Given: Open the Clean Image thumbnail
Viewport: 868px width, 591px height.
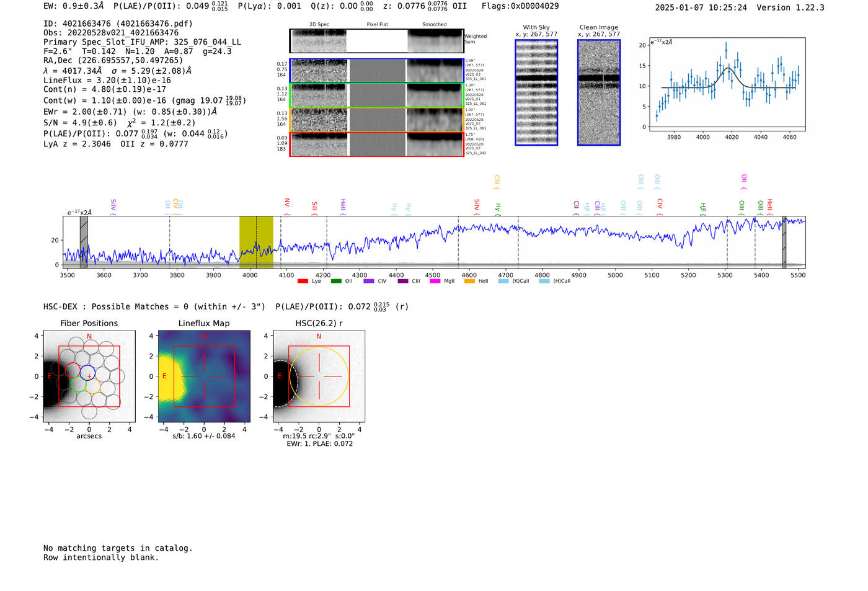Looking at the screenshot, I should (599, 92).
